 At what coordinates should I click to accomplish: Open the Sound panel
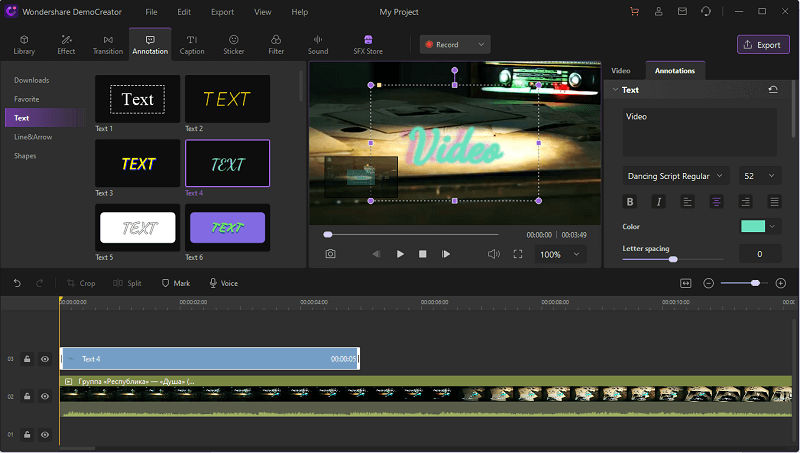(318, 45)
